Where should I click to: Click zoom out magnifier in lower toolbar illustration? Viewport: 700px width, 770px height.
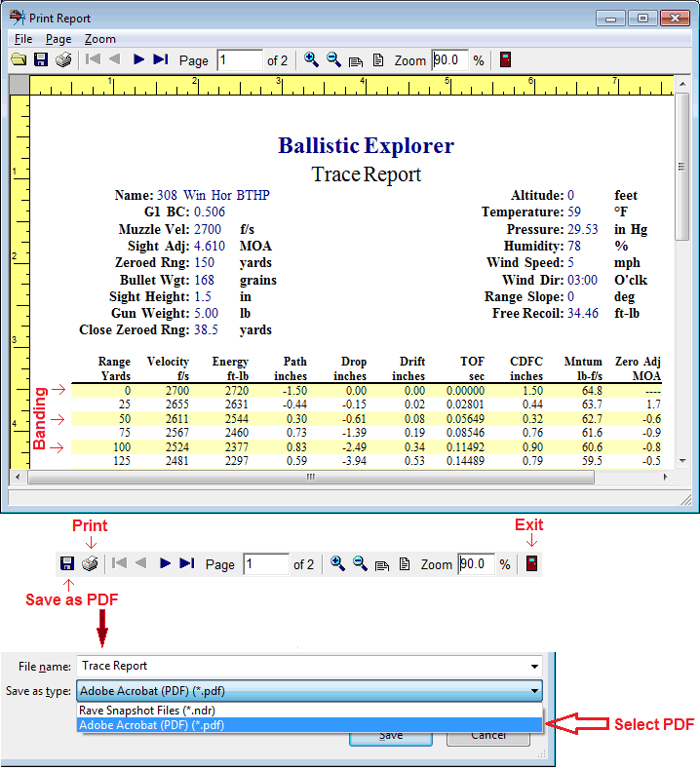click(361, 563)
